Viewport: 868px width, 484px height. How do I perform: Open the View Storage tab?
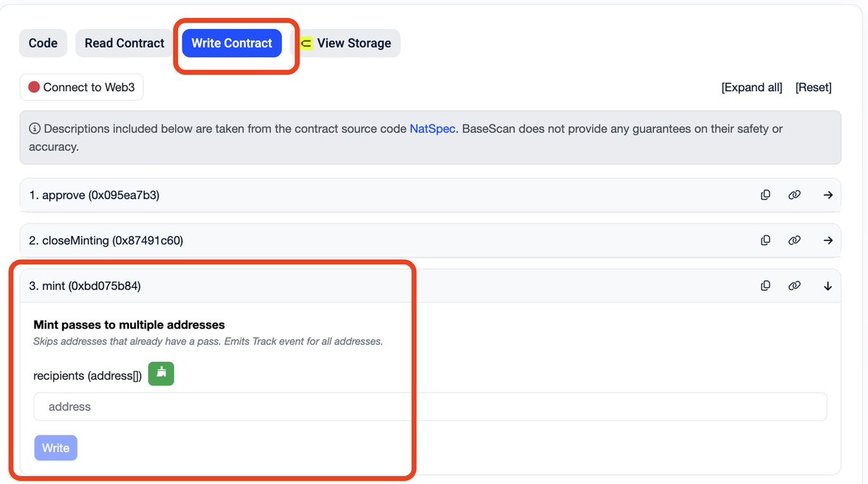(346, 43)
